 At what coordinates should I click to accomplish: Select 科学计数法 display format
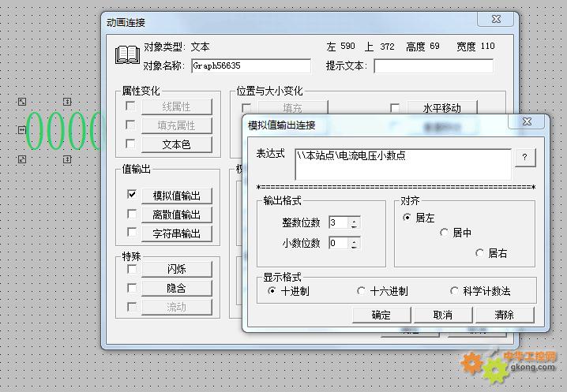pyautogui.click(x=454, y=291)
